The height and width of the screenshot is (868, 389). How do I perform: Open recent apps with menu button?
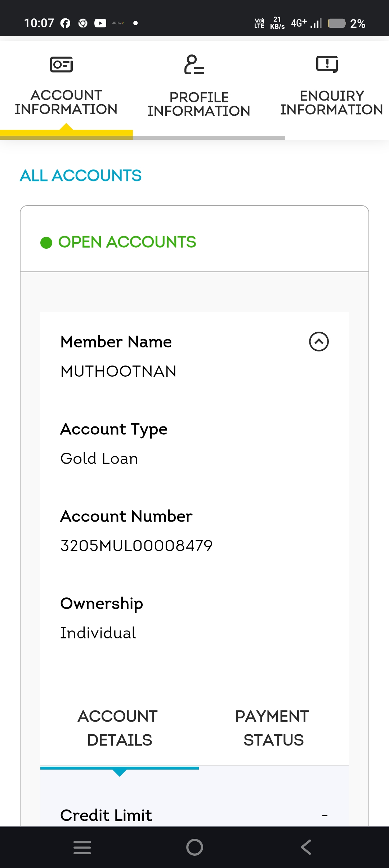[82, 847]
